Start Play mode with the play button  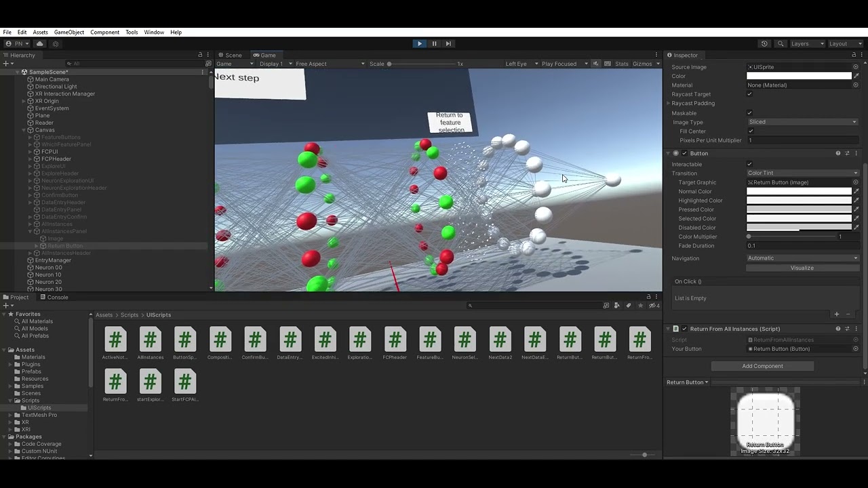pos(420,43)
